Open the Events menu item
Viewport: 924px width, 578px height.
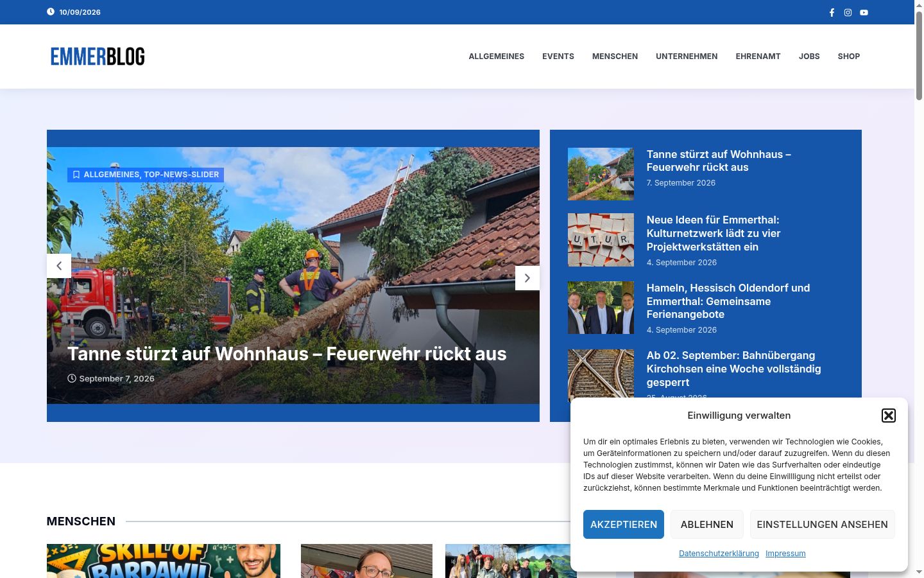[x=558, y=57]
